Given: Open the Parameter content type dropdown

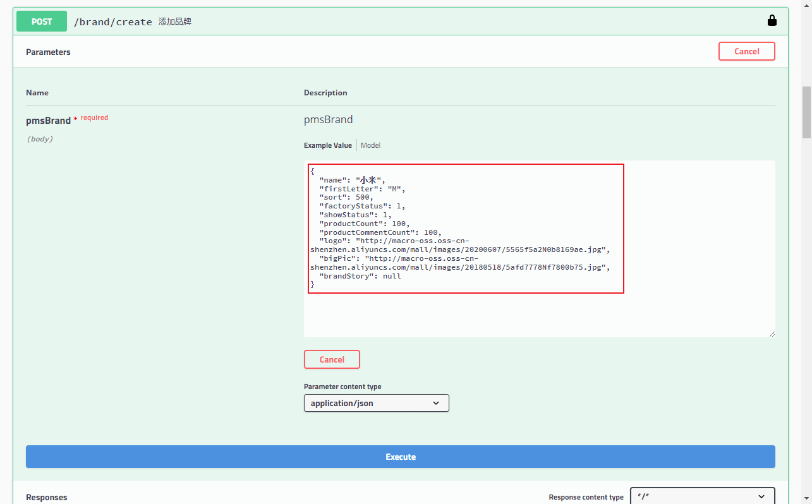Looking at the screenshot, I should 377,403.
